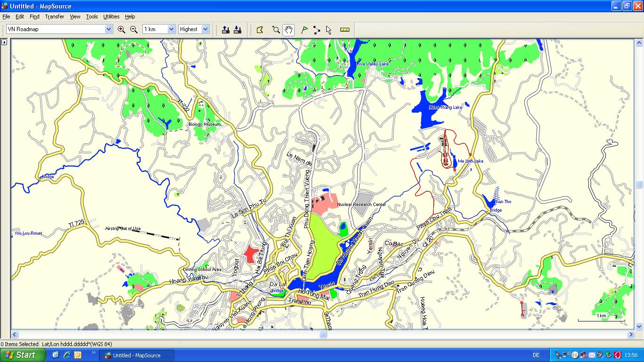Screen dimensions: 644x362
Task: Open the Utilities menu
Action: pyautogui.click(x=111, y=16)
